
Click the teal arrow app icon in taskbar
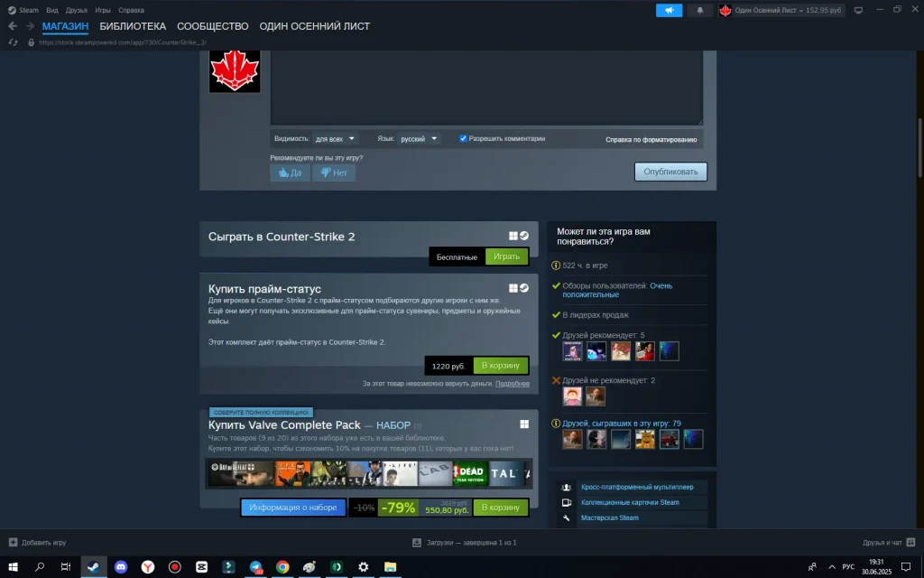[x=228, y=567]
